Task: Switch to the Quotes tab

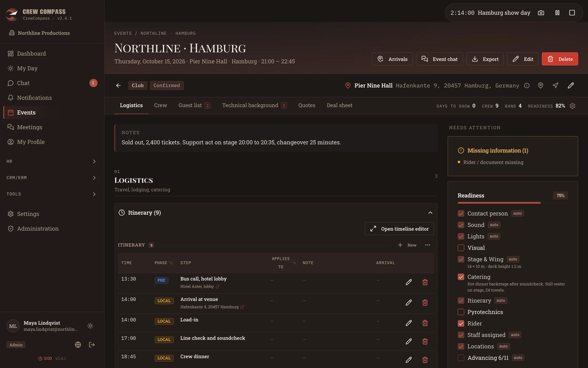Action: point(307,105)
